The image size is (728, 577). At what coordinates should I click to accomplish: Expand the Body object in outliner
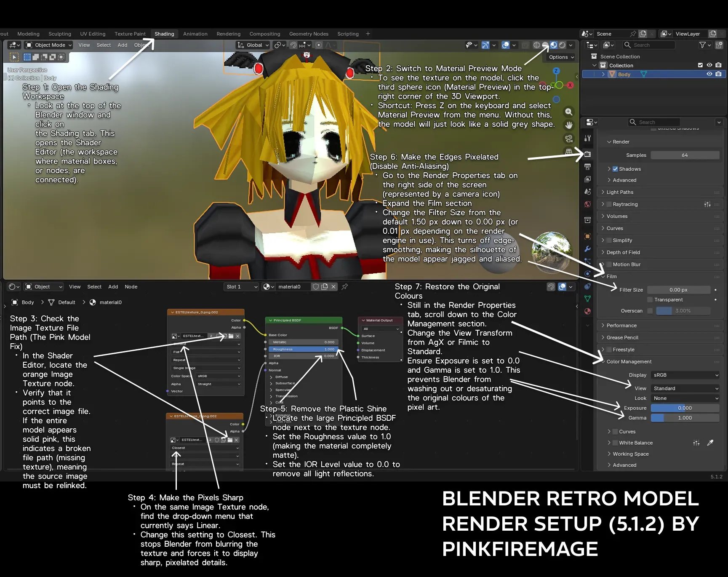point(603,74)
